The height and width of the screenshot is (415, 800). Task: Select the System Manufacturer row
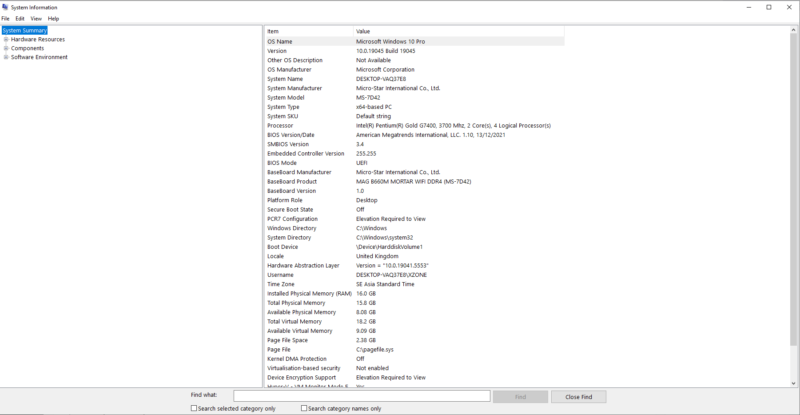414,88
